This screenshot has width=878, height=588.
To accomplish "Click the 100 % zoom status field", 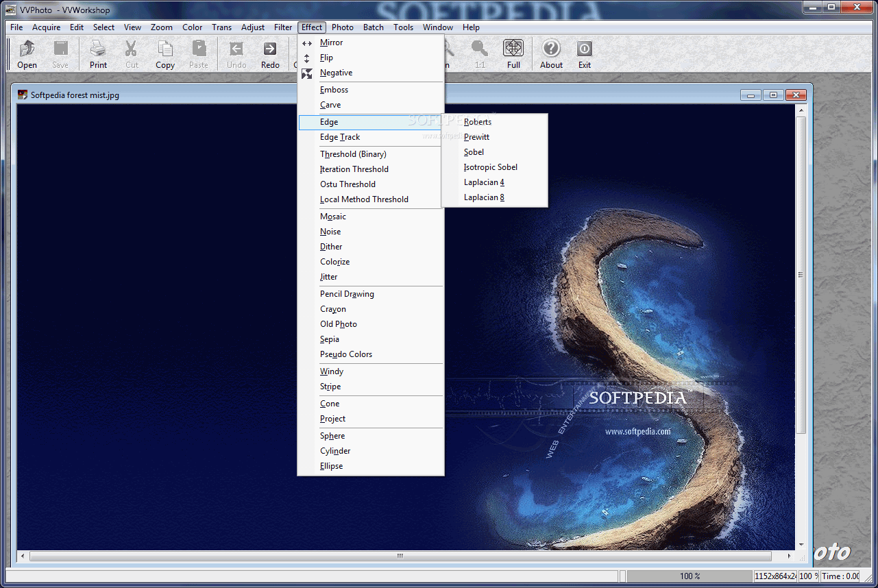I will (x=690, y=576).
